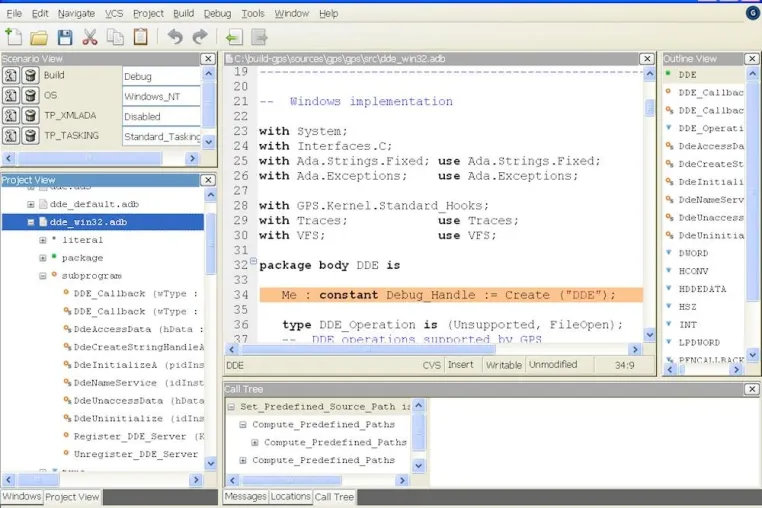Click the right arrow of the Project View horizontal scrollbar
This screenshot has height=508, width=762.
196,480
